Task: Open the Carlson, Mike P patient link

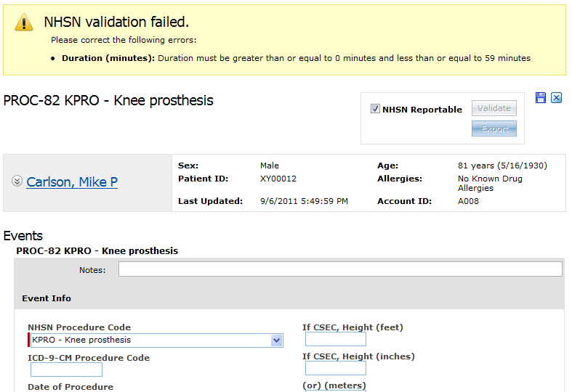Action: [x=72, y=181]
